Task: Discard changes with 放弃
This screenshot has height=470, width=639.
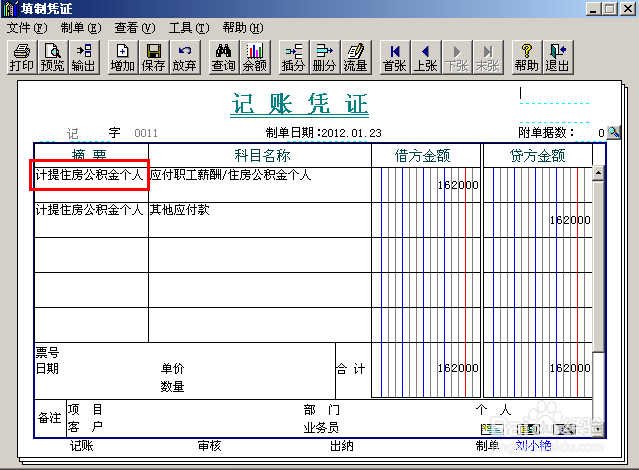Action: tap(185, 57)
